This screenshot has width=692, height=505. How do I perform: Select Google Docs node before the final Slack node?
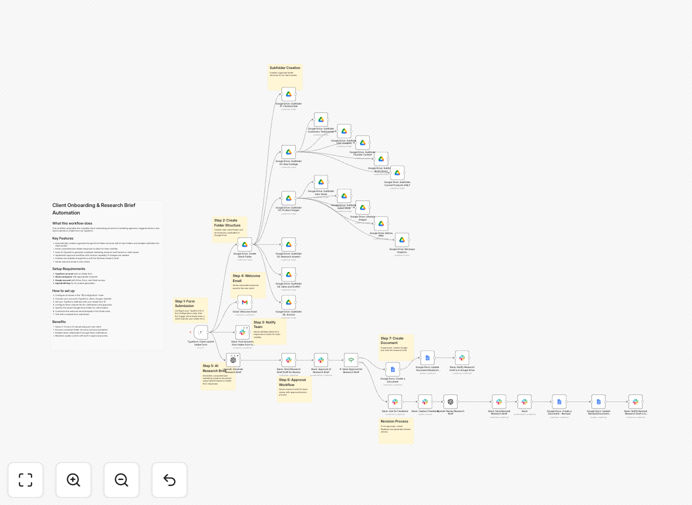(x=598, y=402)
